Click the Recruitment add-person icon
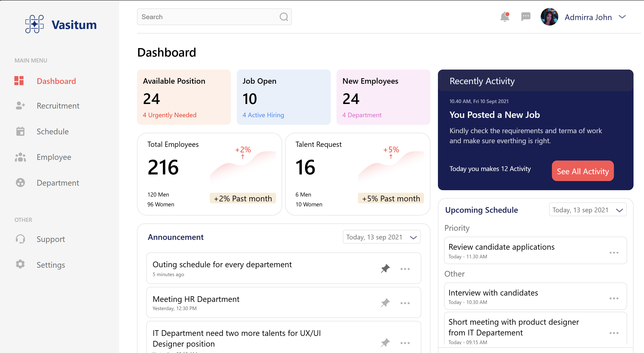Viewport: 644px width, 353px height. pos(20,106)
